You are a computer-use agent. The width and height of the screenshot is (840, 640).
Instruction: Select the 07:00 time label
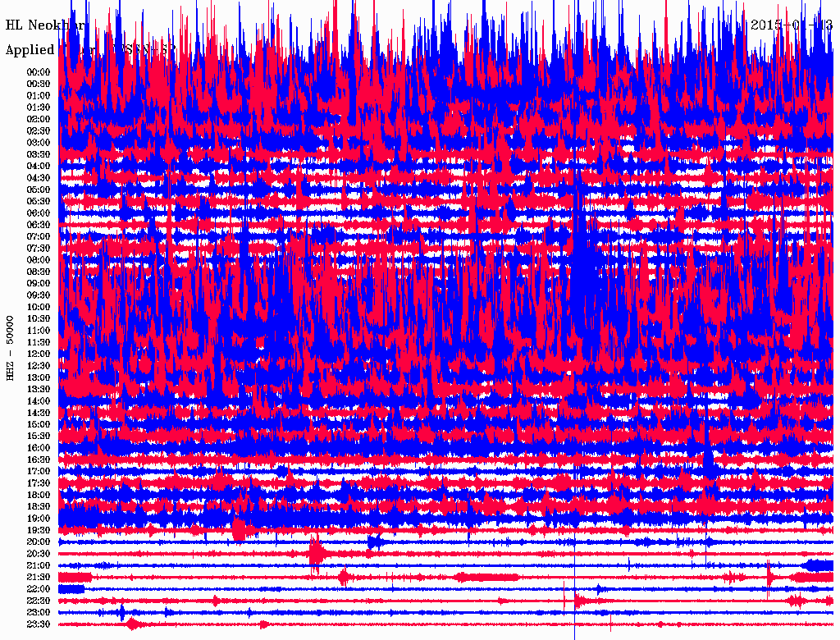[39, 237]
